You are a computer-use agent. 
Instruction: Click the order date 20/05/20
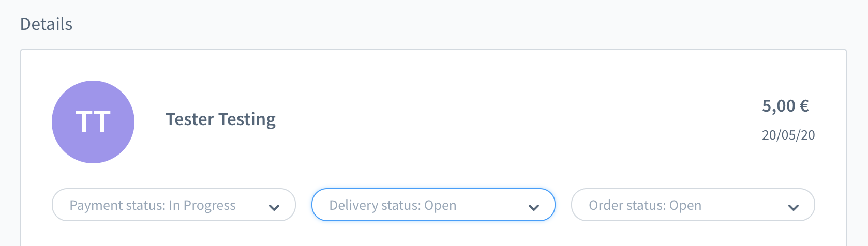point(788,135)
